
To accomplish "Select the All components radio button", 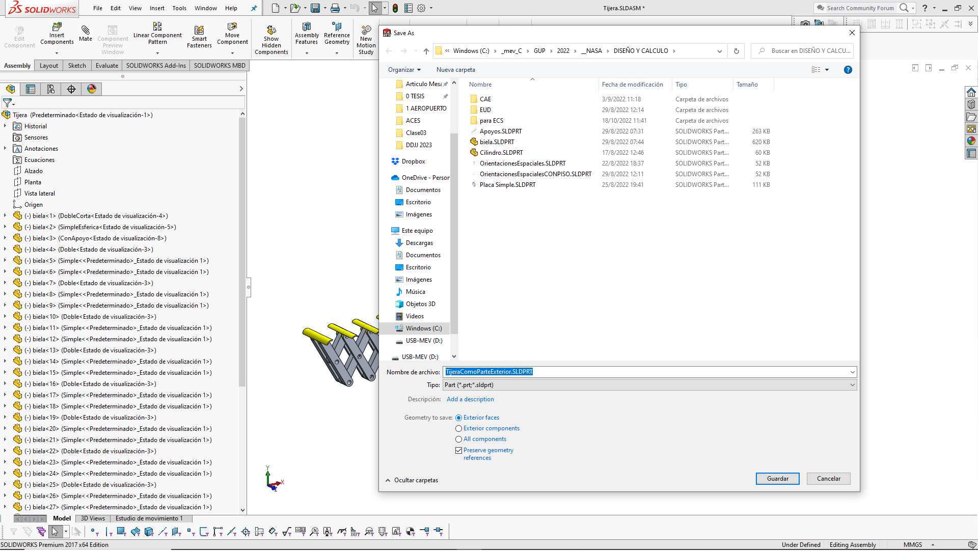I will 458,439.
